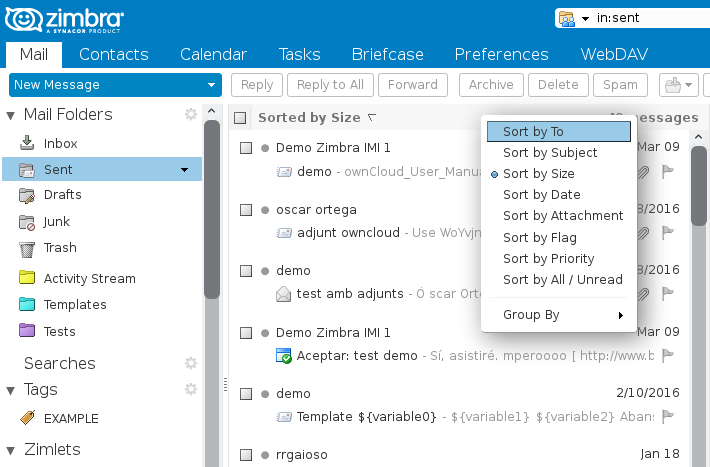710x467 pixels.
Task: Click the flag on 'ownCloud_User_Manual' message
Action: pos(667,171)
